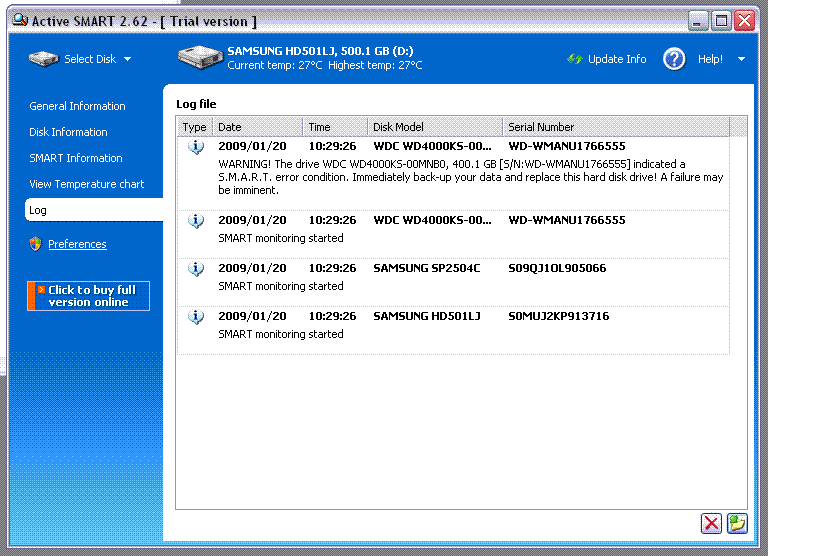Select the WARNING S.M.A.R.T. error message text
Screen dimensions: 840x556
[x=470, y=177]
